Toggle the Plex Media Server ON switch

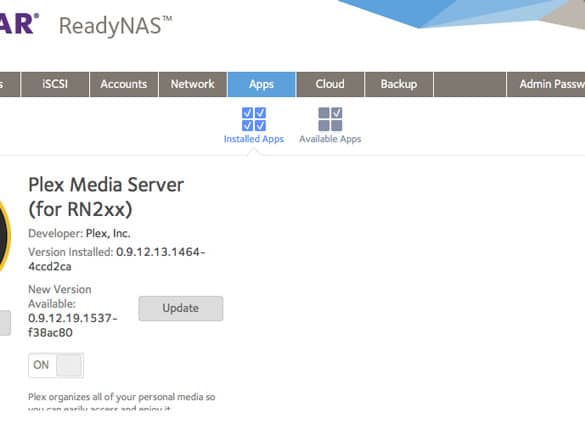pos(56,365)
